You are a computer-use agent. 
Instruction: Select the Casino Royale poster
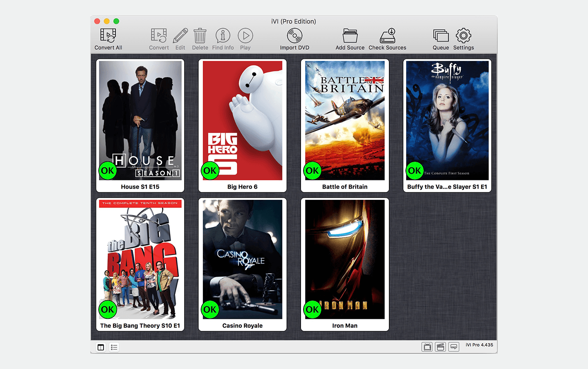(x=243, y=260)
